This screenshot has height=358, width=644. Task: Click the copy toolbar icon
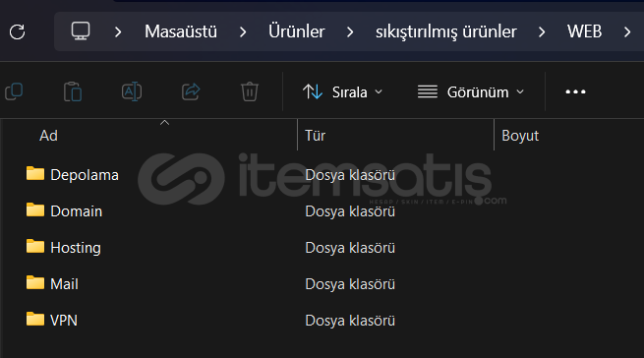tap(14, 91)
